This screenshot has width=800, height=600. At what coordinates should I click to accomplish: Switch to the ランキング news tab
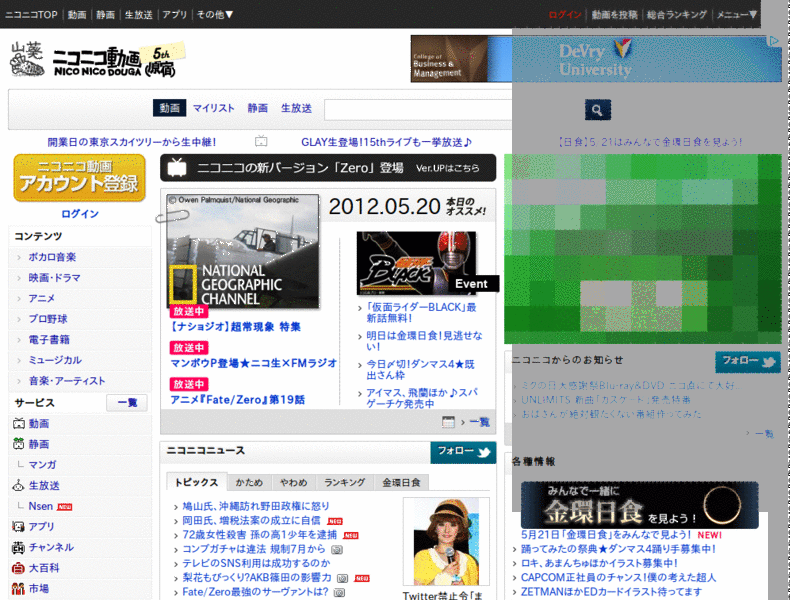(345, 482)
